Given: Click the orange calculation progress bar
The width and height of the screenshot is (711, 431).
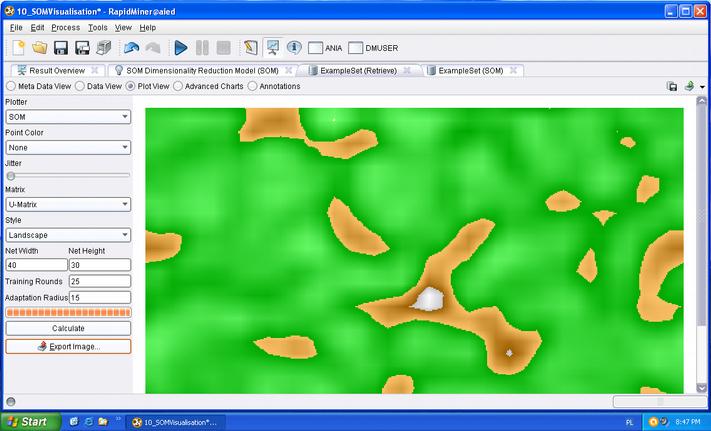Looking at the screenshot, I should [68, 312].
